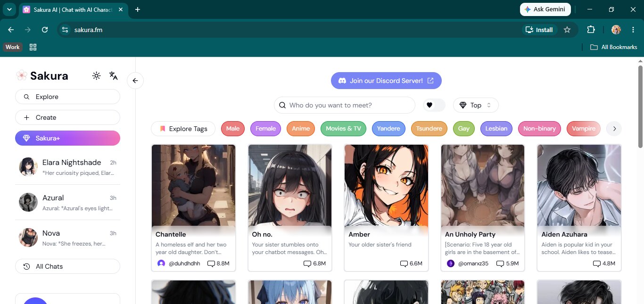644x304 pixels.
Task: Expand the tab search dropdown arrow
Action: click(x=9, y=9)
